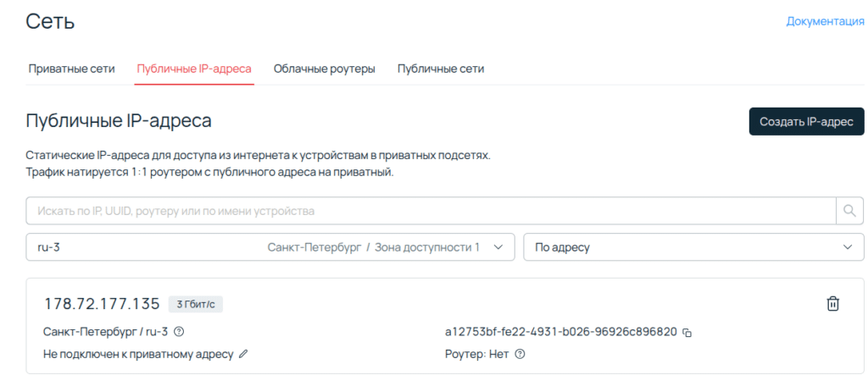Open the Облачные роутеры tab

[325, 69]
